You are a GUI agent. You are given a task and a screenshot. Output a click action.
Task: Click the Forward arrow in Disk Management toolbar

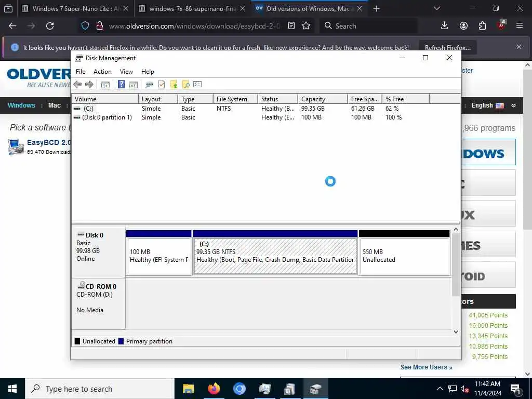(x=89, y=85)
